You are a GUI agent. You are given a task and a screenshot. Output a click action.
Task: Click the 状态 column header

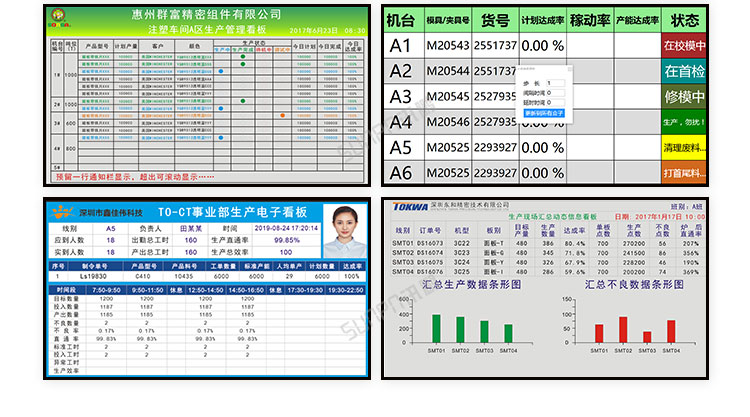click(685, 20)
